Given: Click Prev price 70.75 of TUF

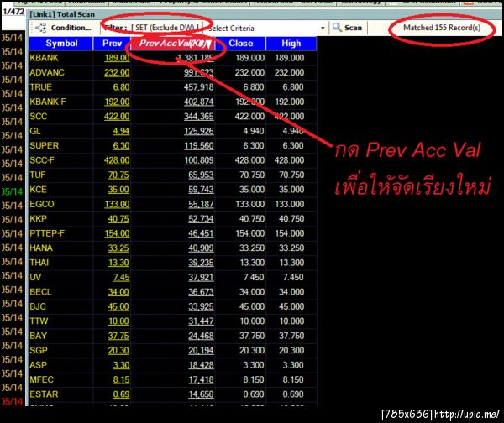Looking at the screenshot, I should tap(119, 175).
